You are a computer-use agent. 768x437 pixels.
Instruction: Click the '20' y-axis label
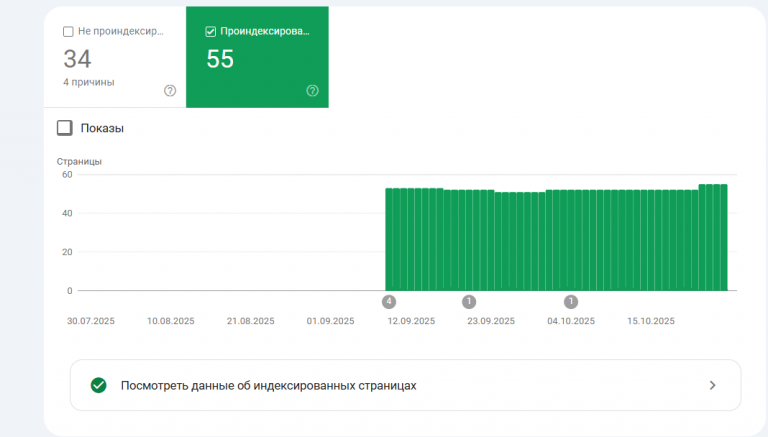(67, 252)
